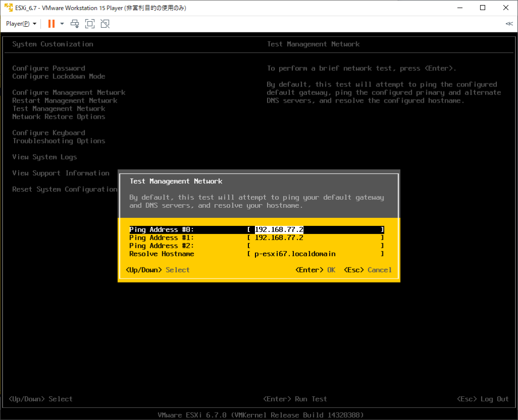Select Configure Management Network entry
Viewport: 518px width, 420px height.
[69, 92]
